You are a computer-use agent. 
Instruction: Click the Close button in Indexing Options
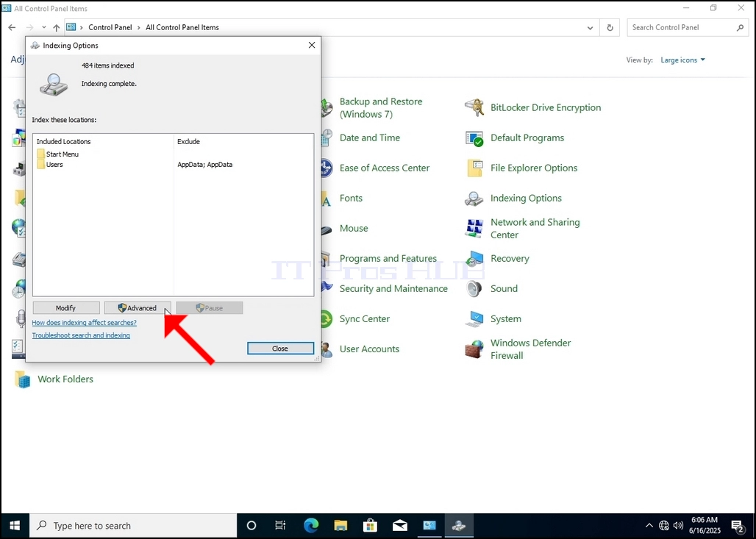(x=280, y=349)
